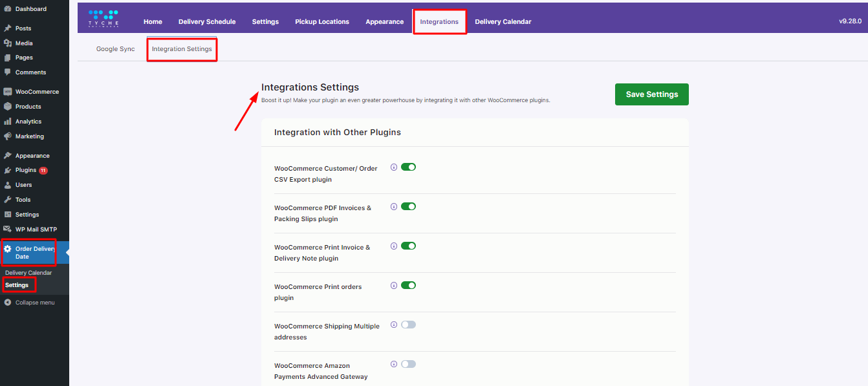This screenshot has height=386, width=868.
Task: Enable Shipping Multiple addresses toggle
Action: pos(408,325)
